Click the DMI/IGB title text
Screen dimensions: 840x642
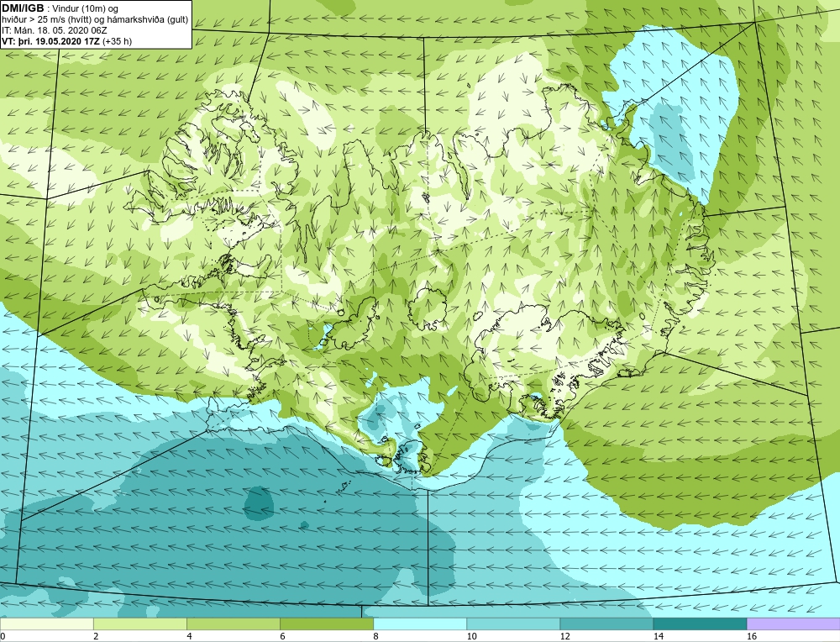click(23, 8)
